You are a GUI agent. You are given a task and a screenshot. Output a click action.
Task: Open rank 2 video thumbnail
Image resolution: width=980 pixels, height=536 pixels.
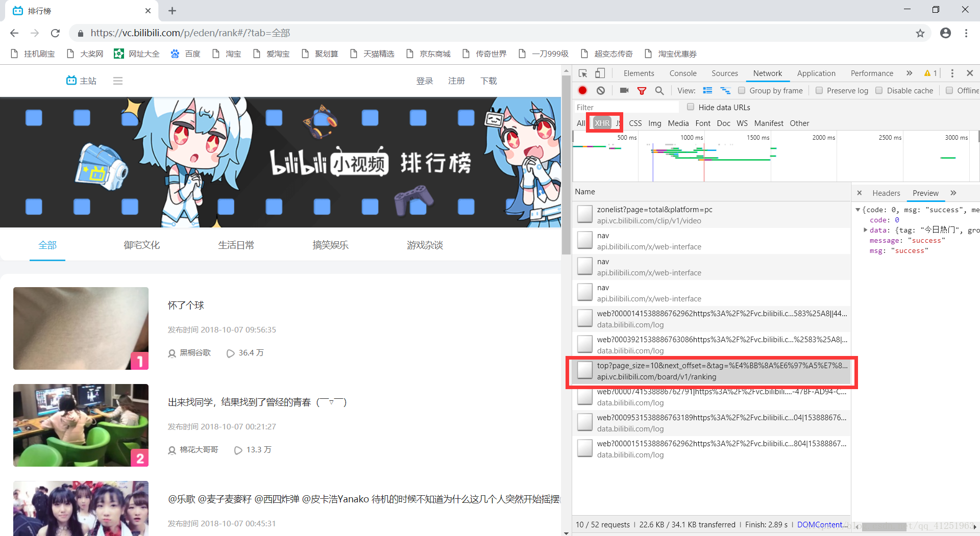click(x=81, y=425)
